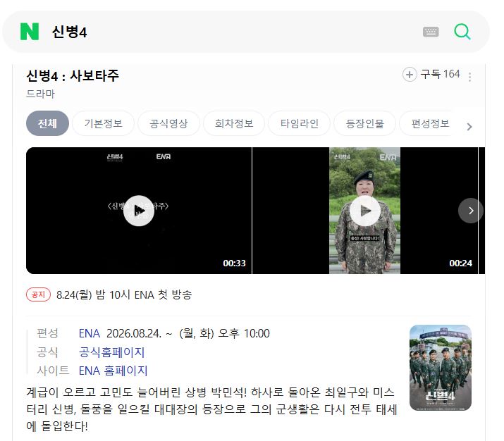Open the ENA 홈페이지 link
This screenshot has height=441, width=504.
(x=113, y=371)
